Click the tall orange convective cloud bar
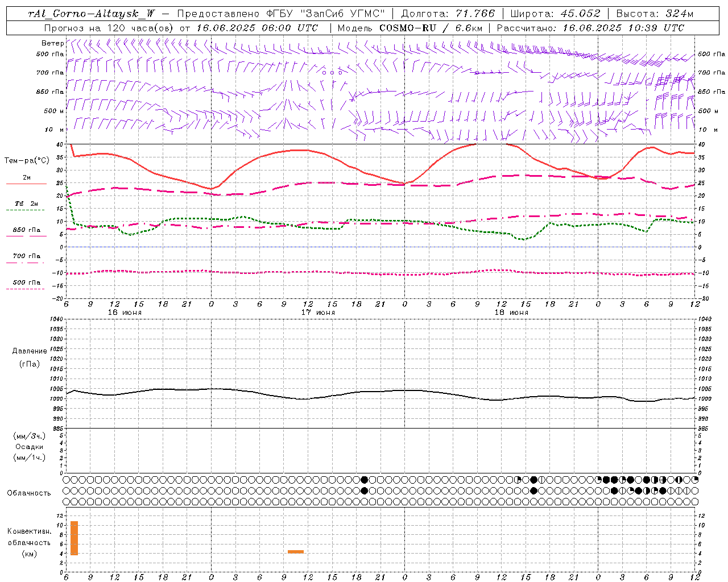This screenshot has width=728, height=582. pos(74,538)
